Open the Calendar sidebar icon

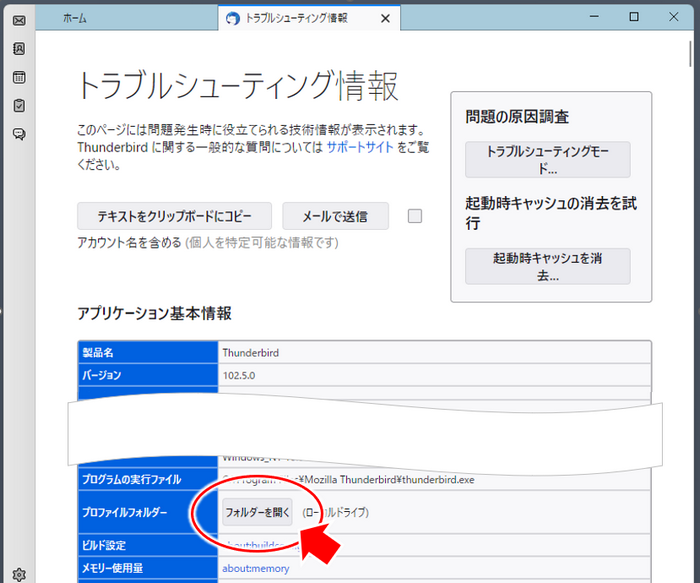tap(19, 77)
